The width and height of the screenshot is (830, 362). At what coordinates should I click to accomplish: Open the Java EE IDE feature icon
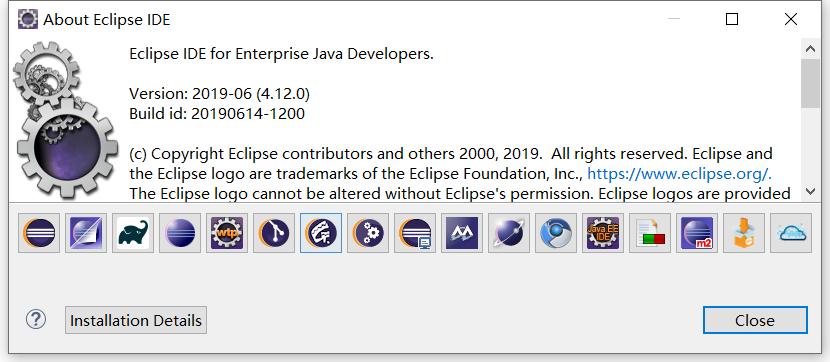click(x=603, y=233)
